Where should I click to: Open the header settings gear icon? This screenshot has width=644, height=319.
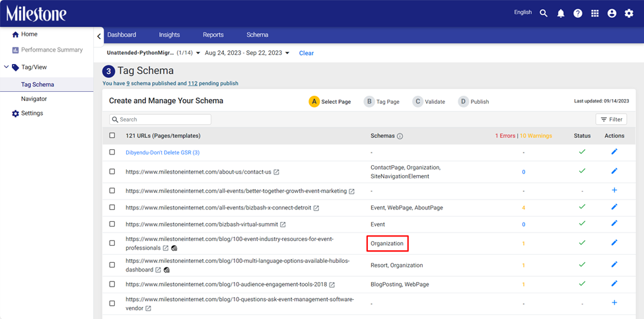tap(629, 14)
